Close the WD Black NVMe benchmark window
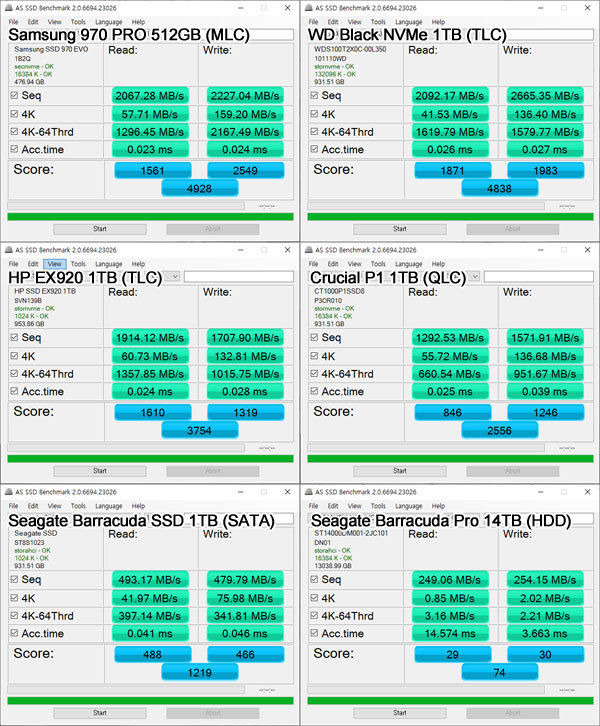This screenshot has width=600, height=726. (588, 8)
